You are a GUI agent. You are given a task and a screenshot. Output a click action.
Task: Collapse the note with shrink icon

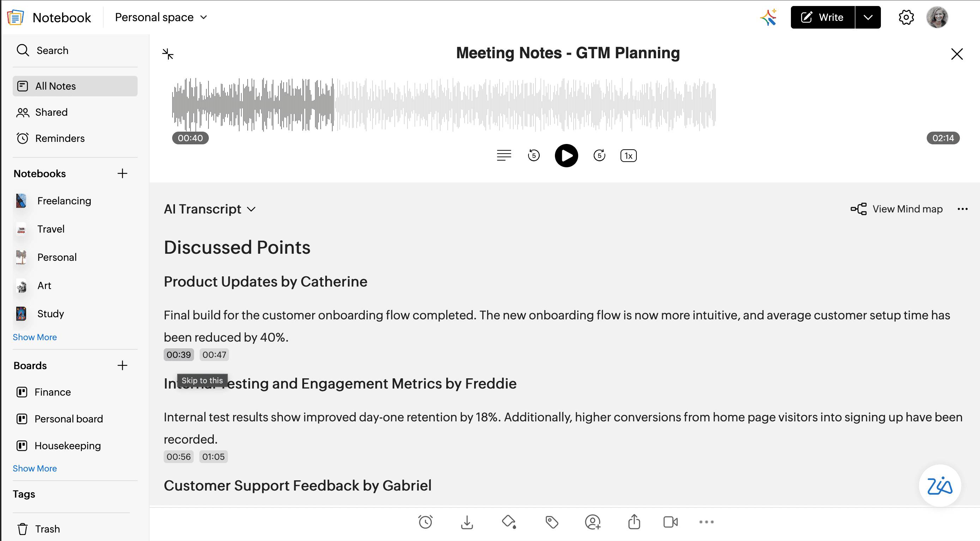[168, 54]
